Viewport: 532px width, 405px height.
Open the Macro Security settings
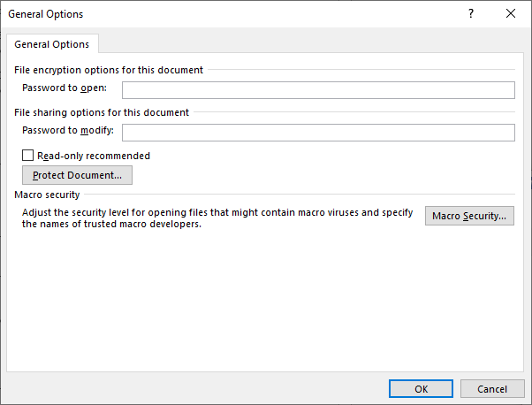[469, 216]
